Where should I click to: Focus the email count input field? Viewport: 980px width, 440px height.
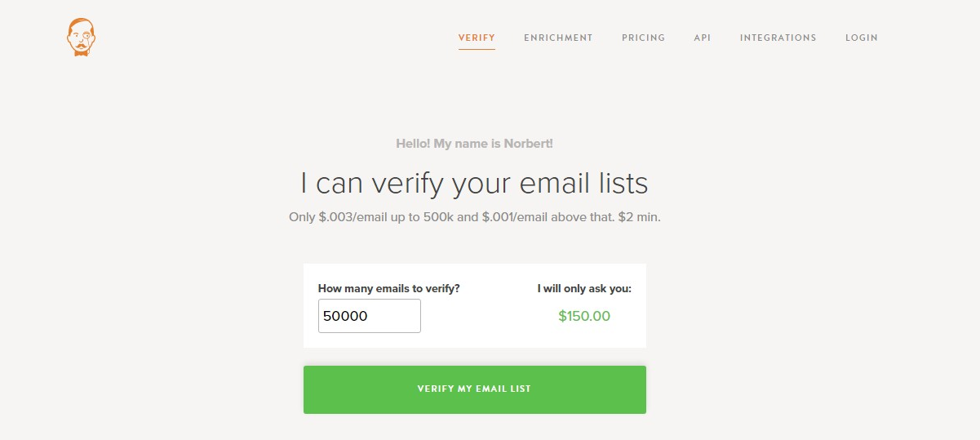pos(370,316)
